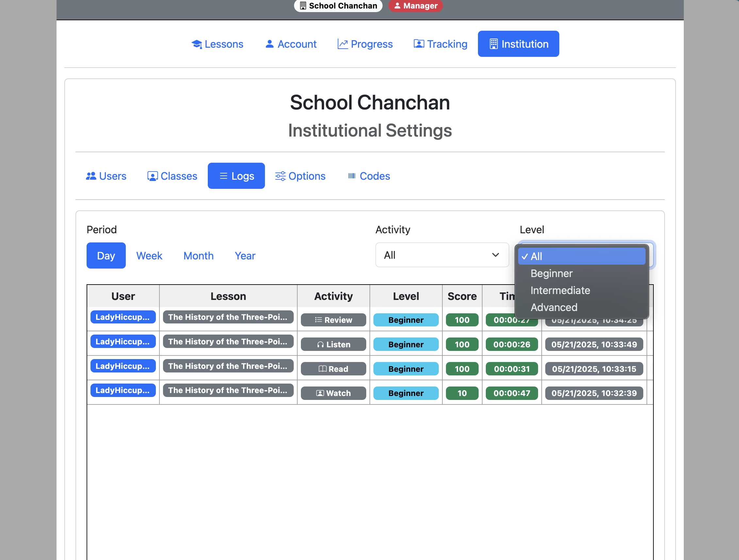Select the Day period filter

(106, 255)
